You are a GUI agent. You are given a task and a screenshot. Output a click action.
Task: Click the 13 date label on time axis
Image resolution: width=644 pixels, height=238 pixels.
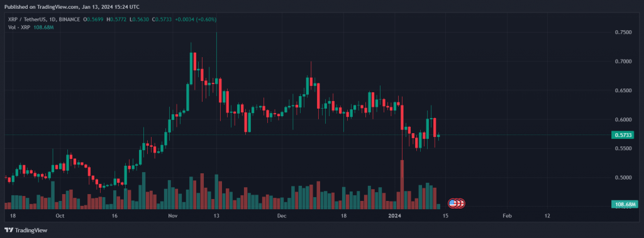217,215
